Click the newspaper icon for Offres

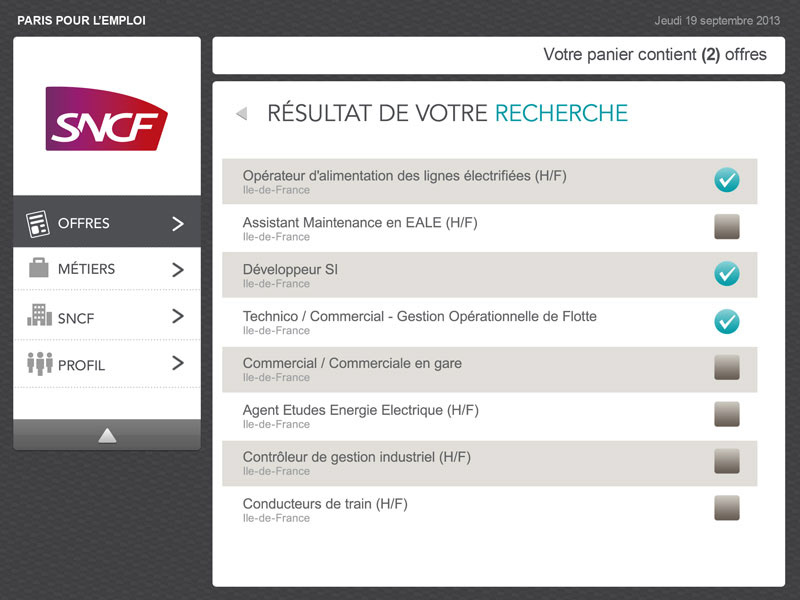(38, 224)
